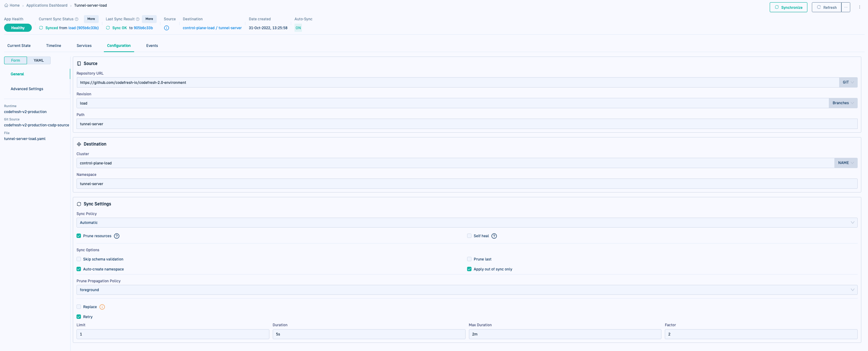Screen dimensions: 868x351
Task: Click the Source info icon in header
Action: click(x=167, y=28)
